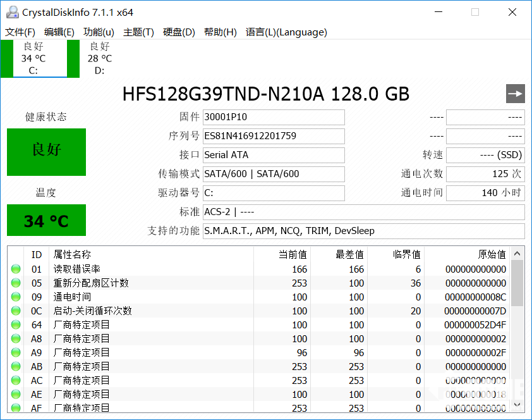532x420 pixels.
Task: Click the CrystalDiskInfo app icon in title bar
Action: click(11, 12)
